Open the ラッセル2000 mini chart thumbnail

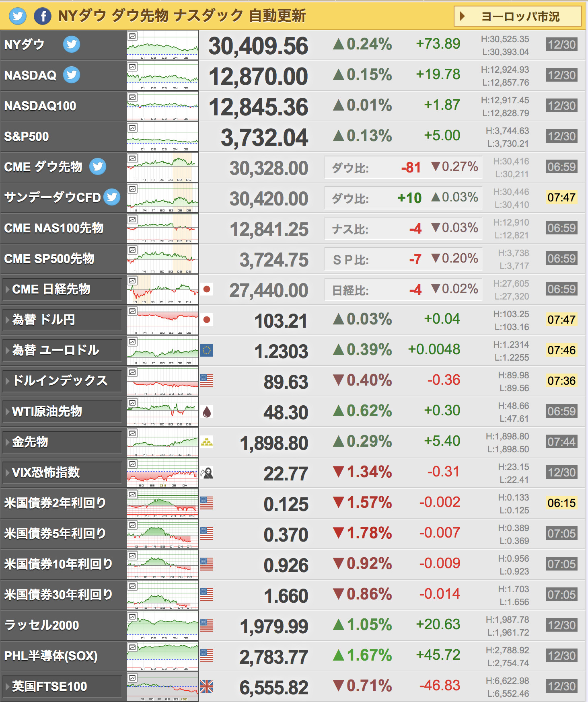click(x=162, y=626)
